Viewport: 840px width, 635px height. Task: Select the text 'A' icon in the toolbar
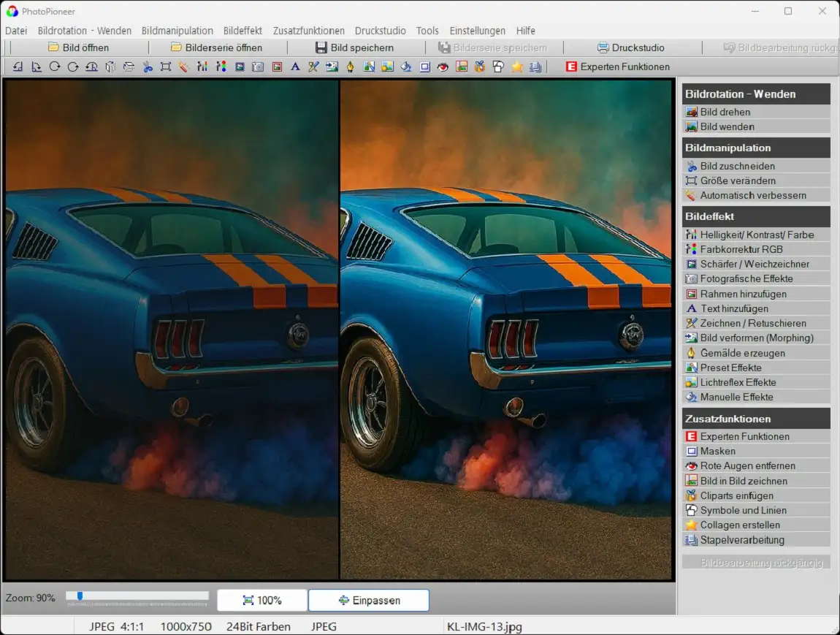295,66
